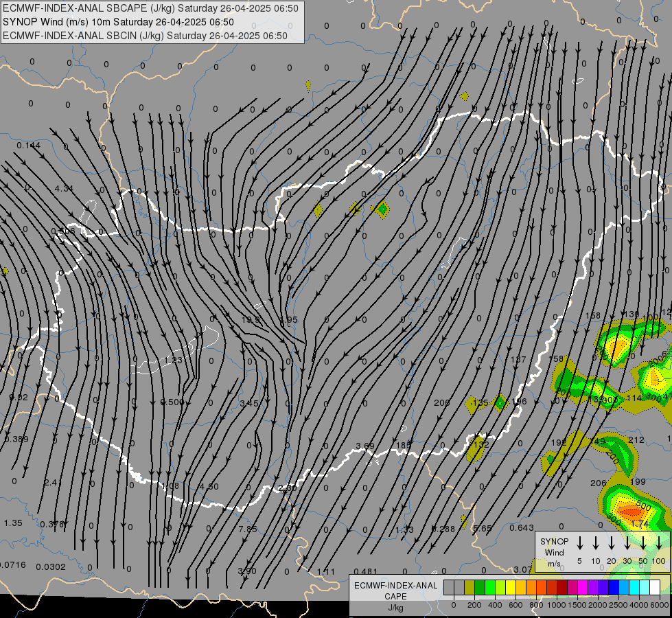Click the 'SYNOP Wind m/s' legend label
This screenshot has height=618, width=672.
pyautogui.click(x=554, y=553)
